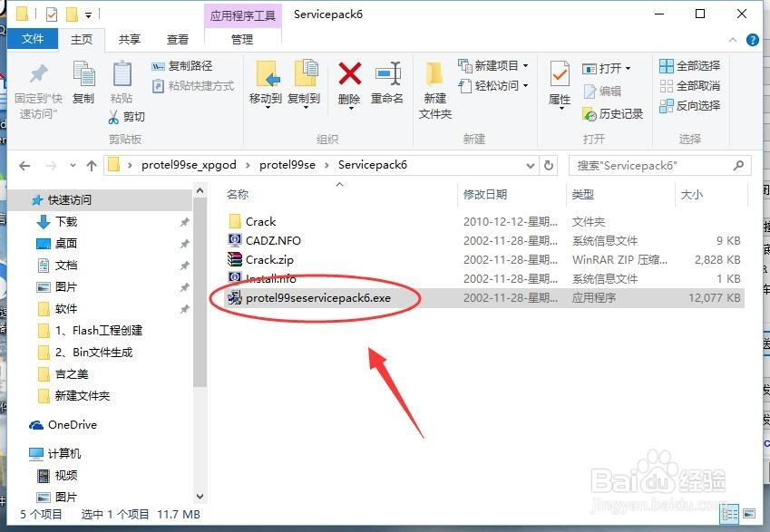Viewport: 770px width, 532px height.
Task: Click the Paste clipboard icon
Action: click(x=122, y=73)
